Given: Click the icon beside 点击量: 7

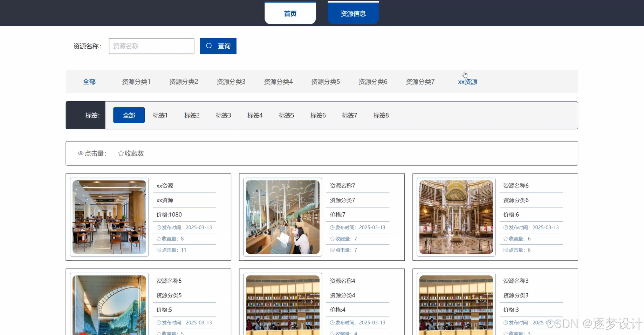Looking at the screenshot, I should pyautogui.click(x=332, y=250).
